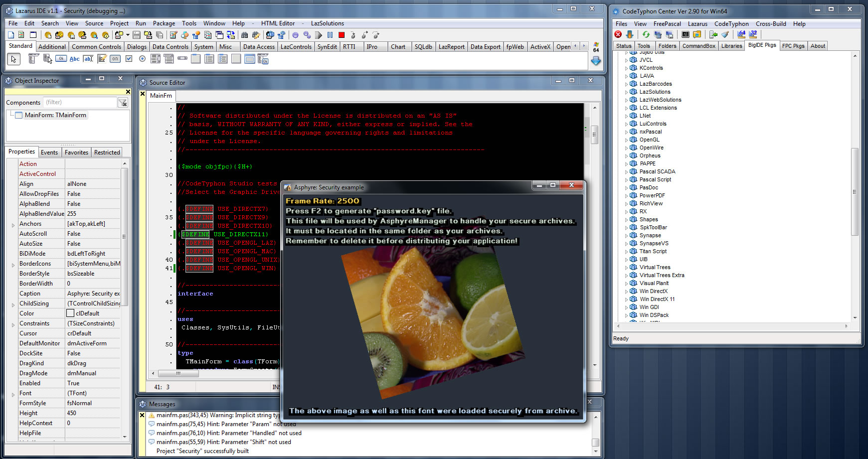Pick the TScrollBar component icon
868x459 pixels.
(x=182, y=59)
